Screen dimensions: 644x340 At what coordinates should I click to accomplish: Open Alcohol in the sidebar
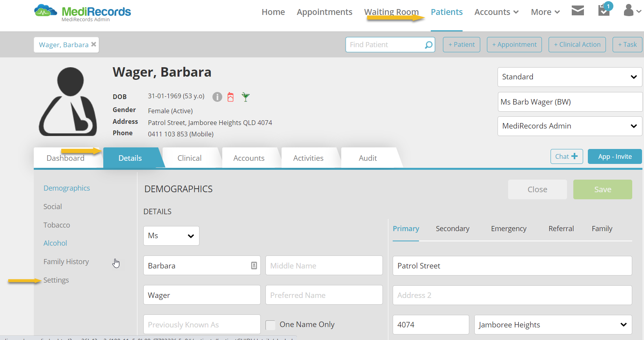pos(55,243)
